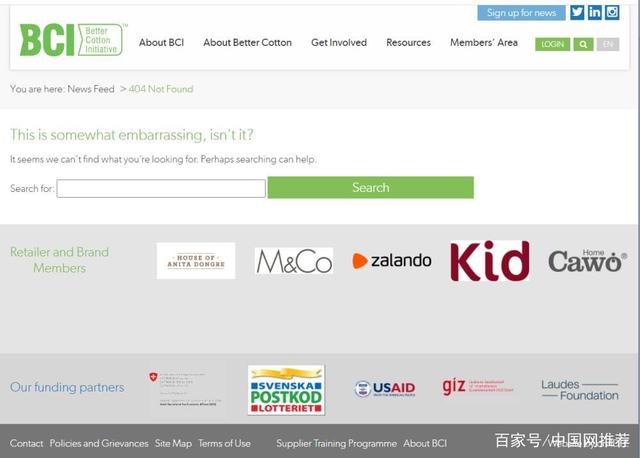This screenshot has width=640, height=458.
Task: Open the Policies and Grievances footer link
Action: [x=99, y=443]
